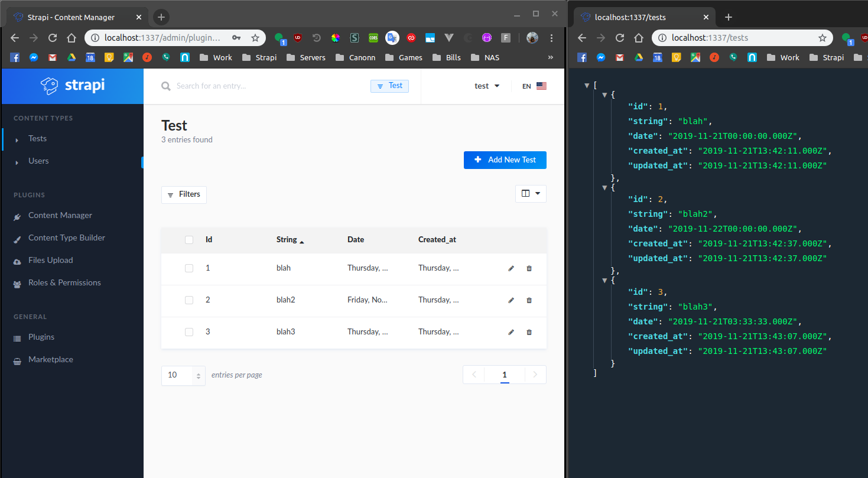Edit the entry 'blah2' using the pencil icon
Screen dimensions: 868x478
pyautogui.click(x=511, y=300)
